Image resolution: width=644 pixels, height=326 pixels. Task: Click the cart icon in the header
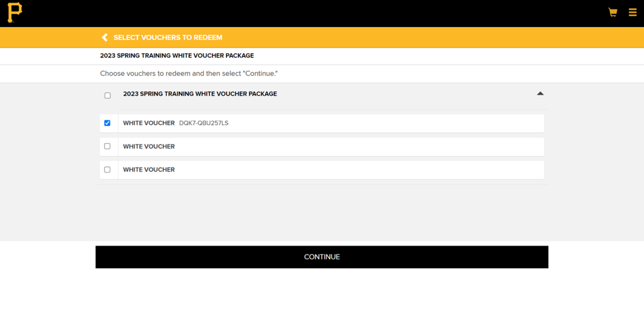coord(613,12)
